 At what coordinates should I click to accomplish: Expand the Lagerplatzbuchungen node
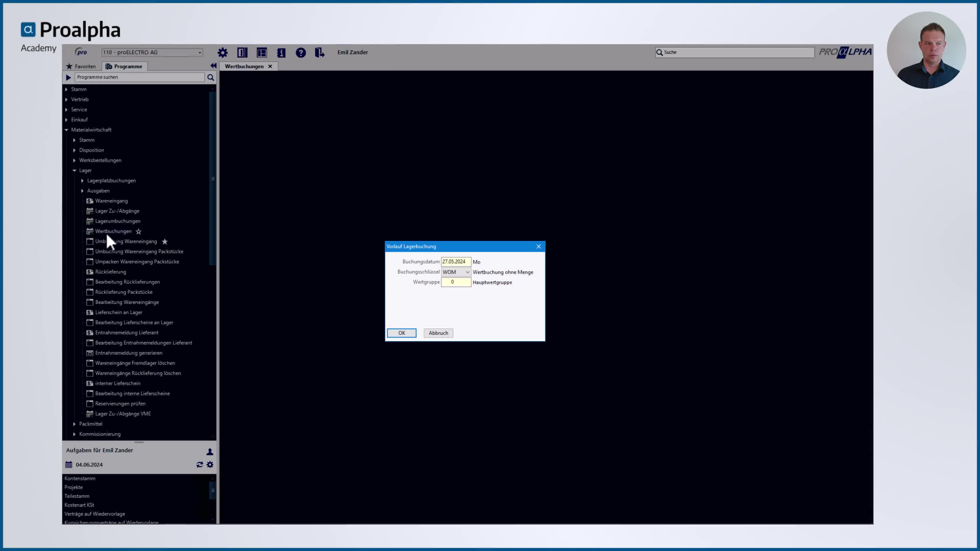82,181
